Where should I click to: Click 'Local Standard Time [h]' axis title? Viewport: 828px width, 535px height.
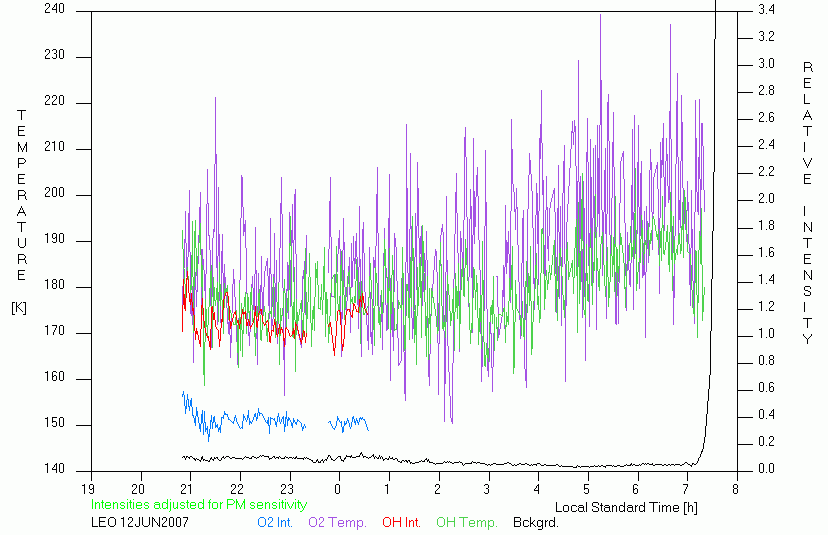pyautogui.click(x=626, y=508)
